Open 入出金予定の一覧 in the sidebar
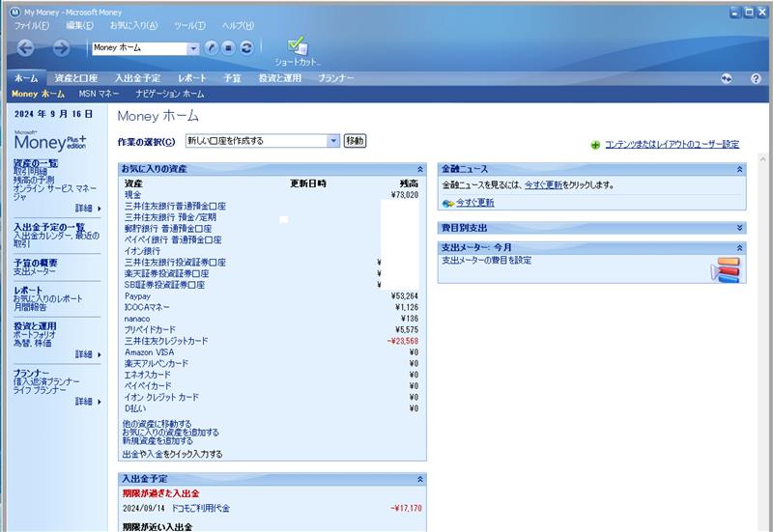 [x=49, y=227]
